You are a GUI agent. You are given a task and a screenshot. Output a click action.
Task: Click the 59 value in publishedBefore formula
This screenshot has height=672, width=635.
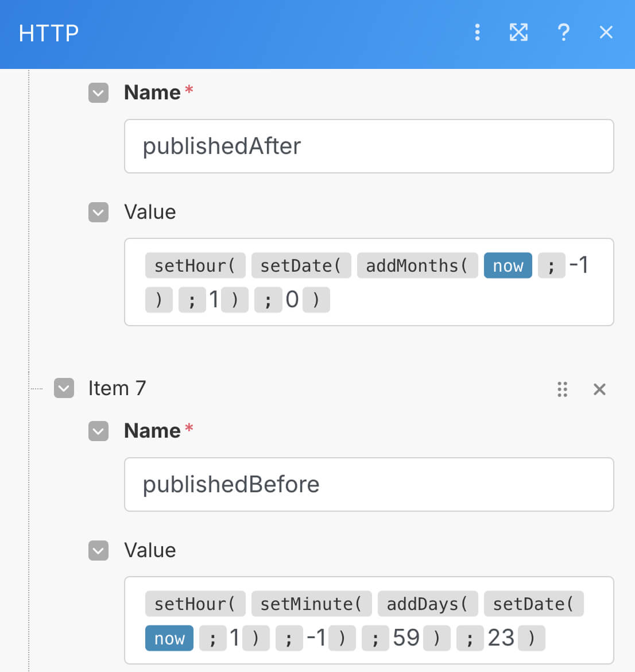[406, 638]
